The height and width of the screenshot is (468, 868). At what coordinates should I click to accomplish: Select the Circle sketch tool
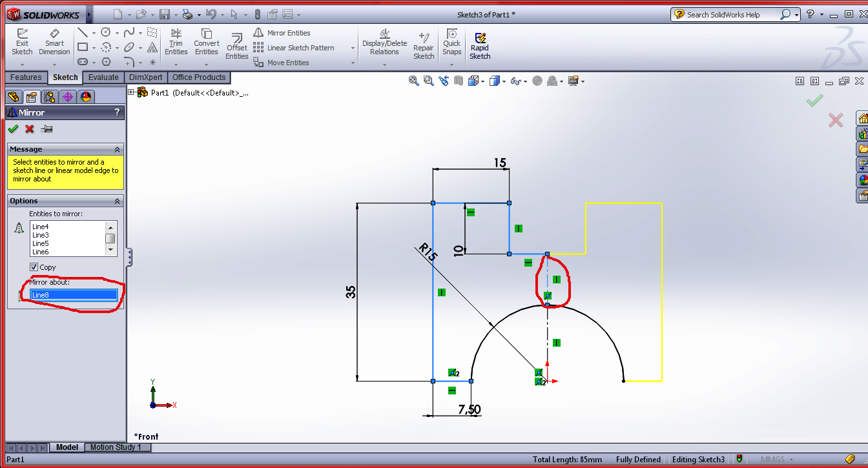[106, 32]
